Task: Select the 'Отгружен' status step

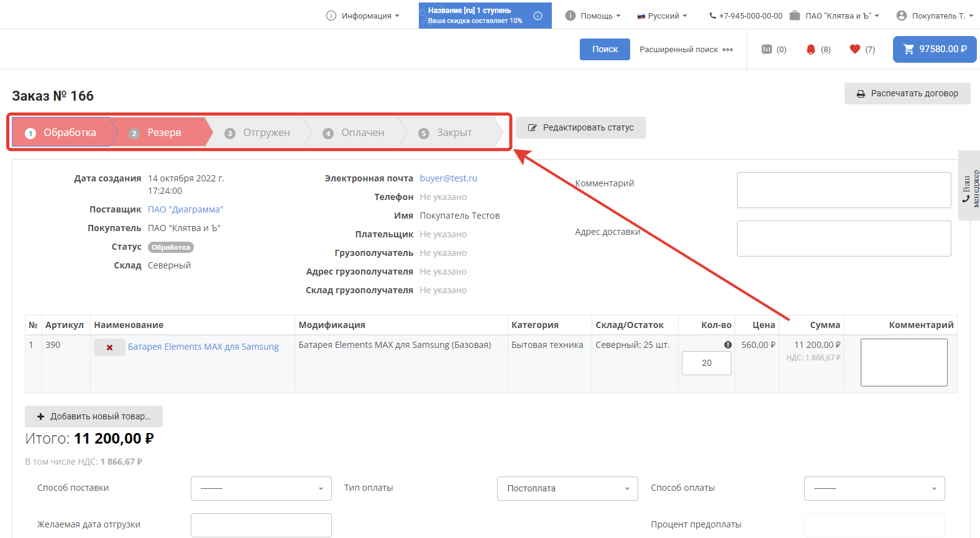Action: click(259, 133)
